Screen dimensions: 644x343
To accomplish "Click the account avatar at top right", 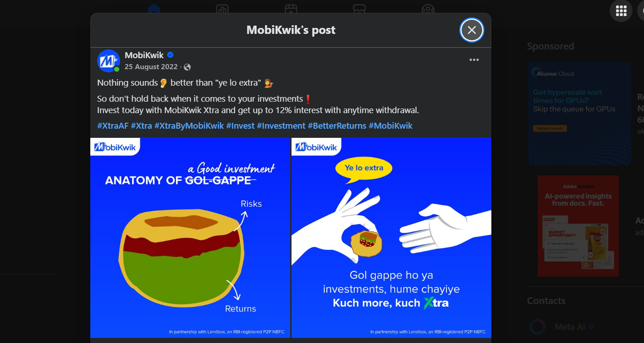I will 641,11.
